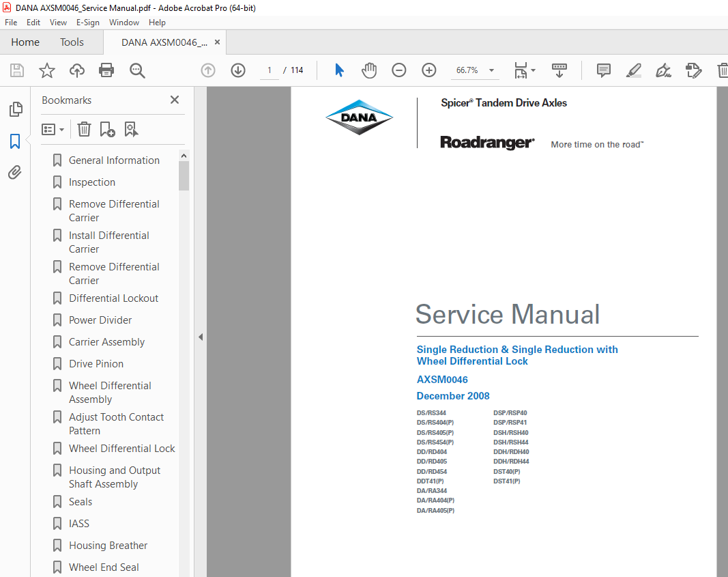Add a comment with speech bubble icon

tap(604, 70)
